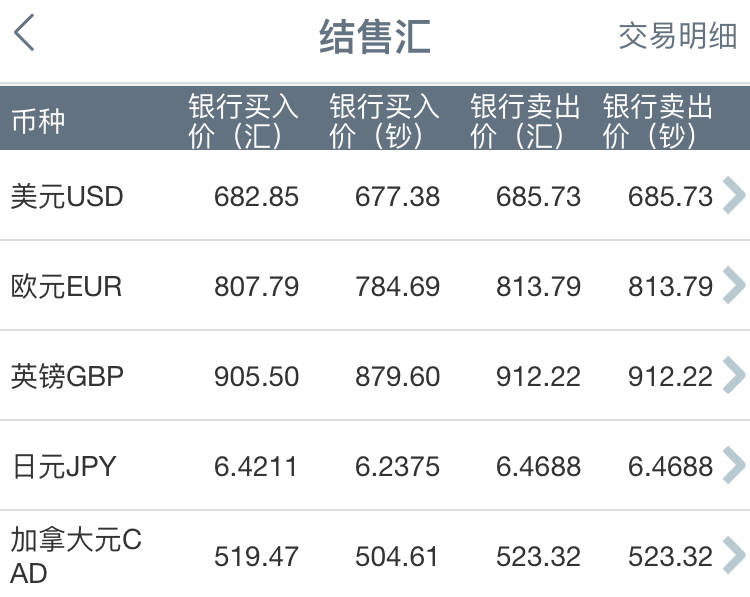Expand the 欧元EUR row chevron
Image resolution: width=750 pixels, height=597 pixels.
click(x=733, y=287)
